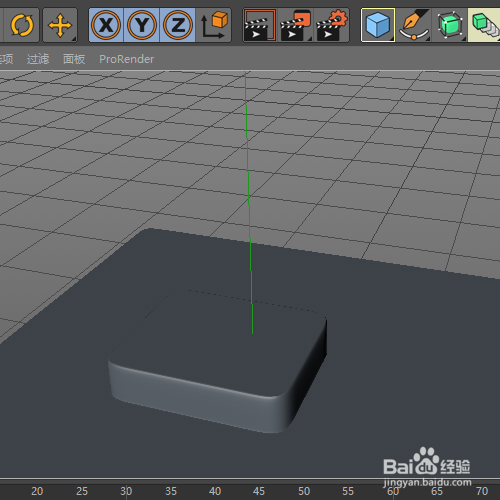This screenshot has height=500, width=500.
Task: Jump to frame 45 on timeline
Action: [259, 491]
